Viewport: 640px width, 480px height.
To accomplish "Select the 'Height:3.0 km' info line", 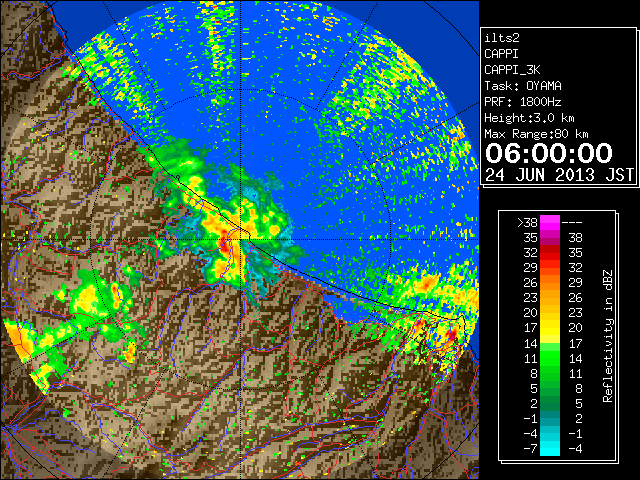I will click(x=529, y=118).
